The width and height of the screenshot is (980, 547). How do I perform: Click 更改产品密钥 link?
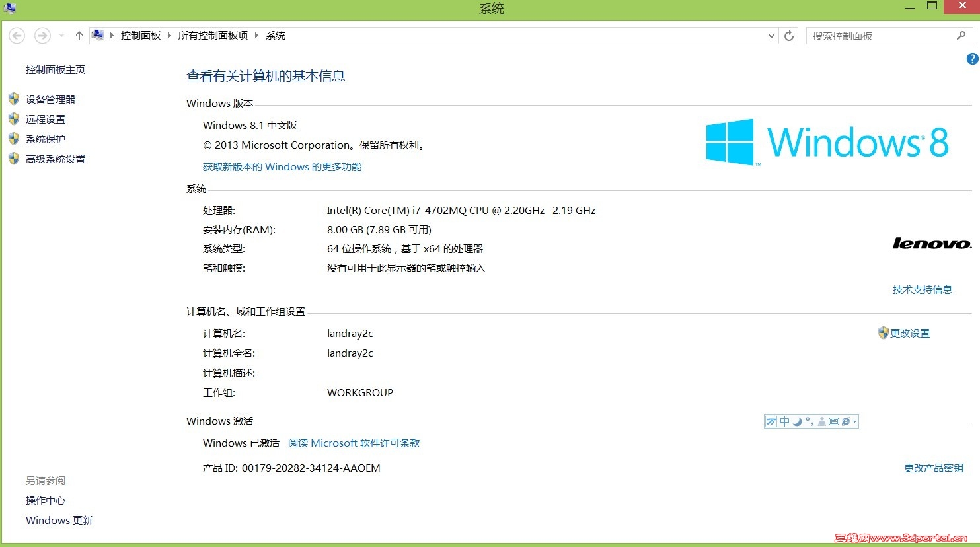click(x=934, y=468)
